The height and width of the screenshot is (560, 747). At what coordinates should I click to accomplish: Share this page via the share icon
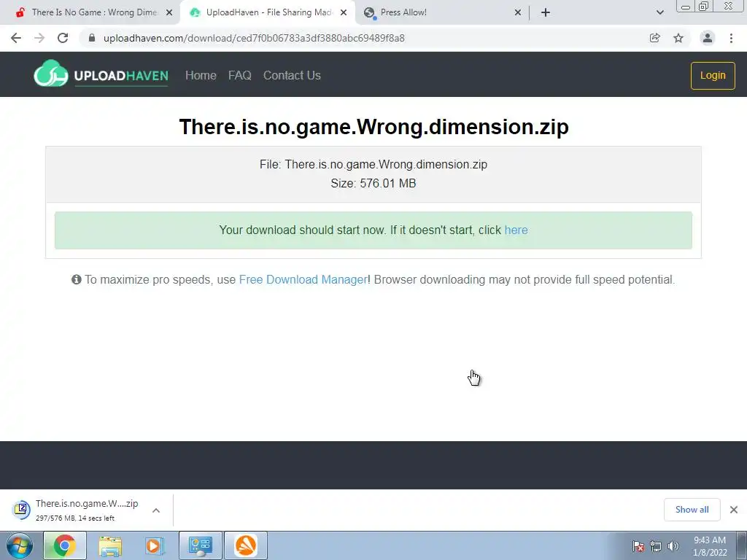tap(655, 38)
